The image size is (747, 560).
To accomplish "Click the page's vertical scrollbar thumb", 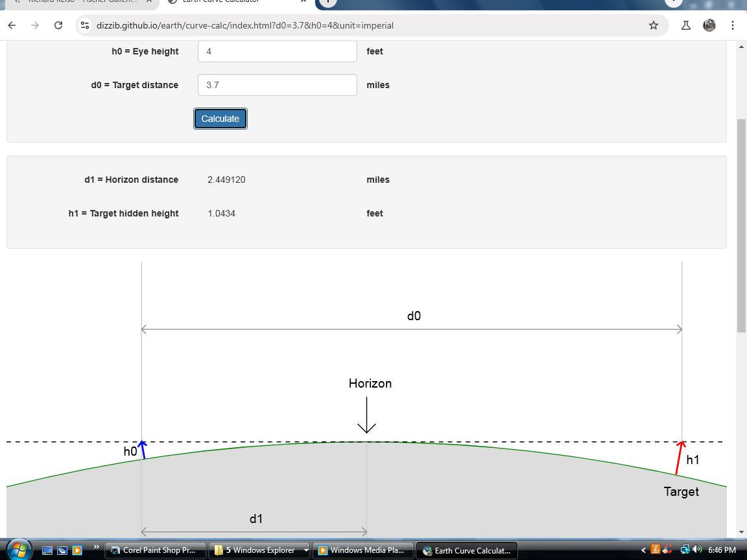I will [742, 226].
